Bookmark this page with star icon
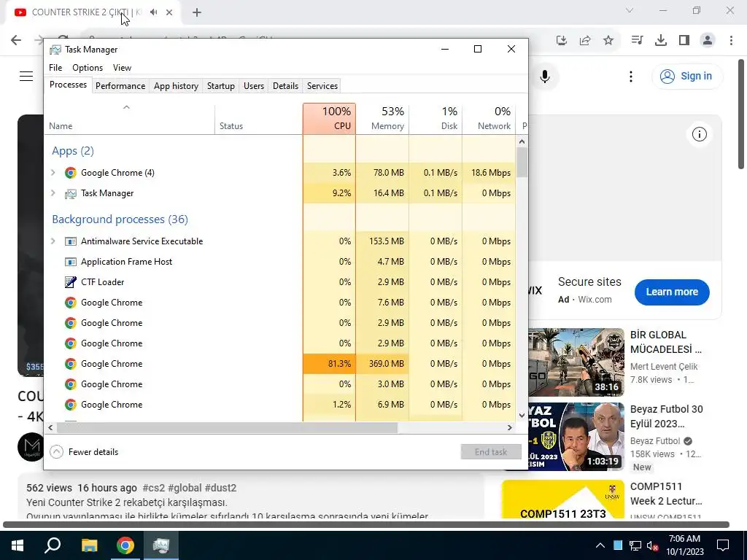 [x=608, y=41]
